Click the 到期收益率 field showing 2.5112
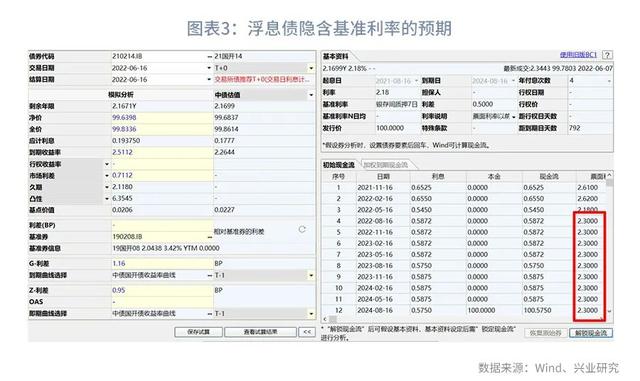Image resolution: width=640 pixels, height=381 pixels. 162,152
